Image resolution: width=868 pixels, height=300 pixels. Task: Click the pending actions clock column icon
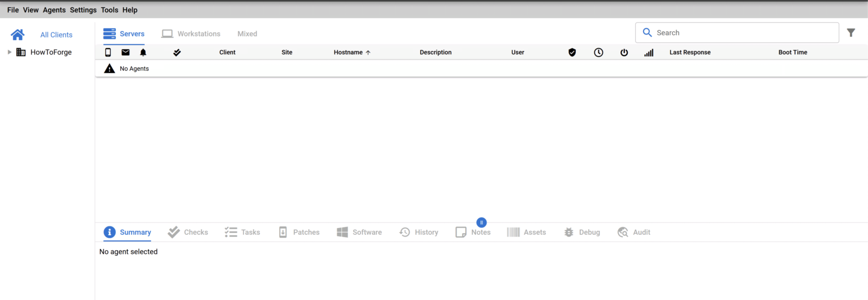click(598, 52)
